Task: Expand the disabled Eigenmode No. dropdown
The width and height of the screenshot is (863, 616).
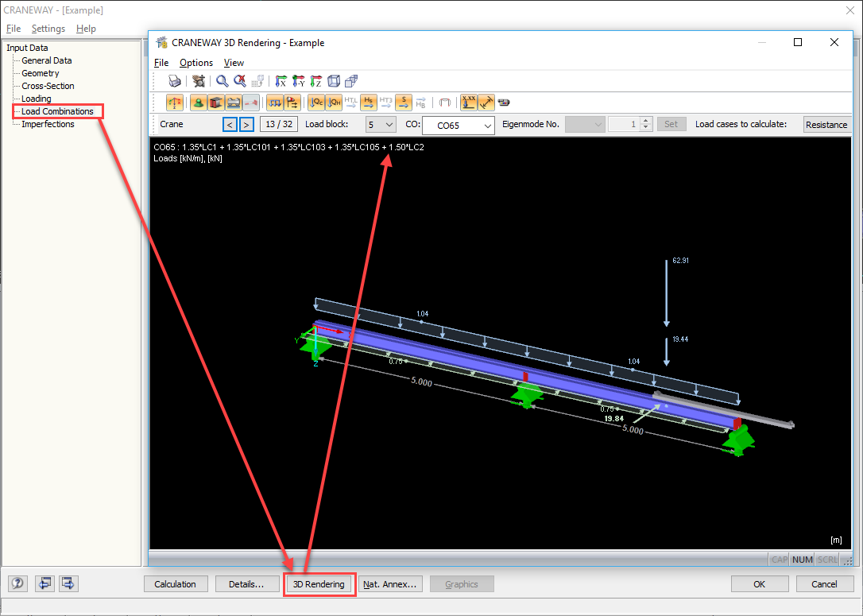Action: click(584, 124)
